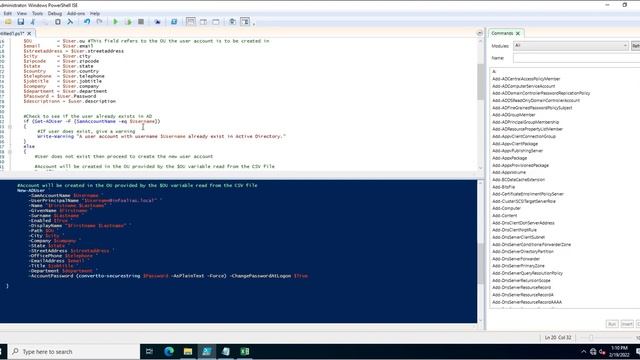Run the script with the green play icon

coord(116,22)
